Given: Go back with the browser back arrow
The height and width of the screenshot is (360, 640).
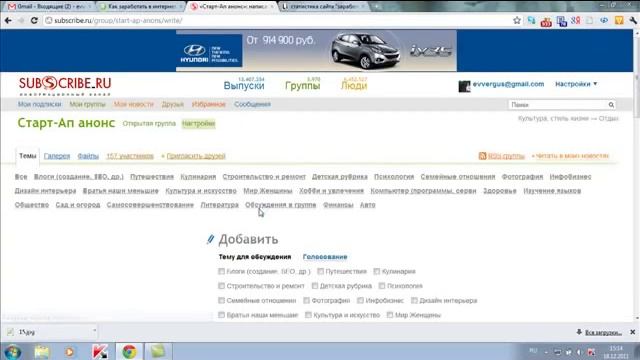Looking at the screenshot, I should 8,20.
